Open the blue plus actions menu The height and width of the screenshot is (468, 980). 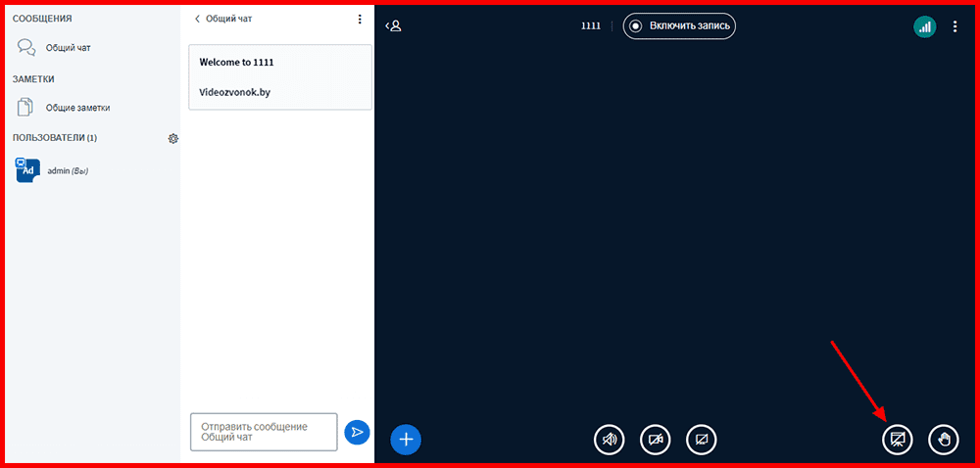[x=406, y=440]
